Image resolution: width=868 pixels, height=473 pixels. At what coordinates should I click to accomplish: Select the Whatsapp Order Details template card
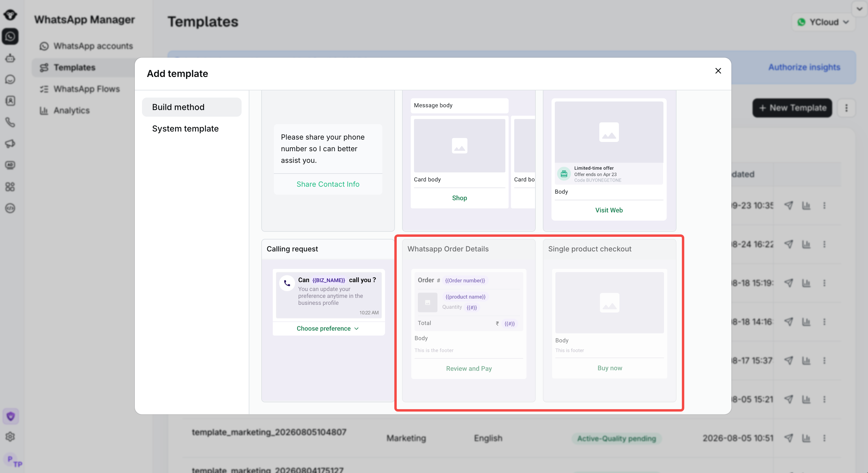pos(469,320)
